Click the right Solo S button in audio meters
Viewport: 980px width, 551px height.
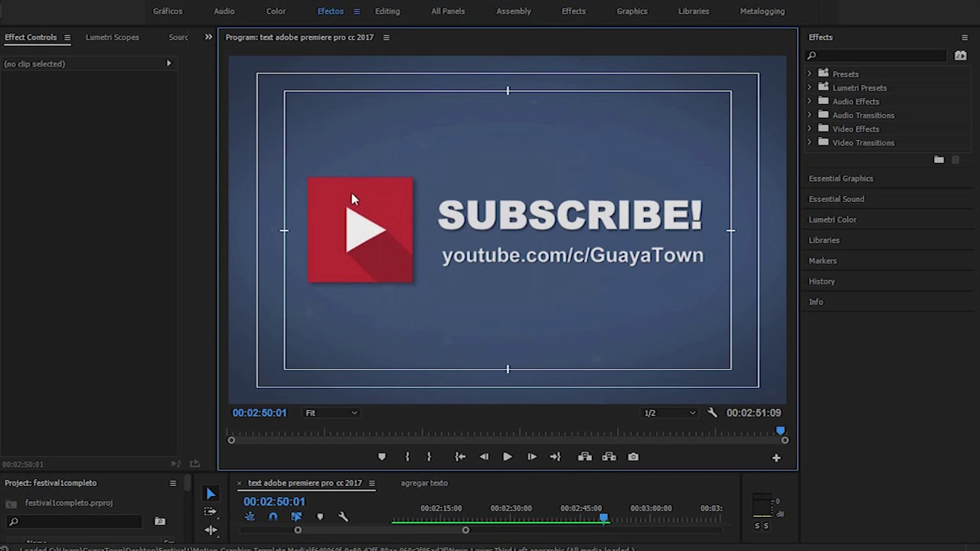[766, 526]
